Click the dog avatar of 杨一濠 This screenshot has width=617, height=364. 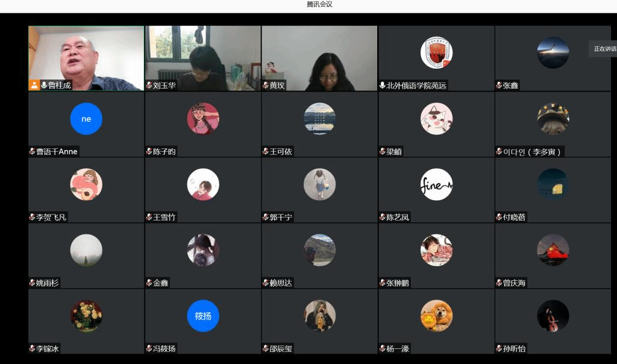pos(436,316)
